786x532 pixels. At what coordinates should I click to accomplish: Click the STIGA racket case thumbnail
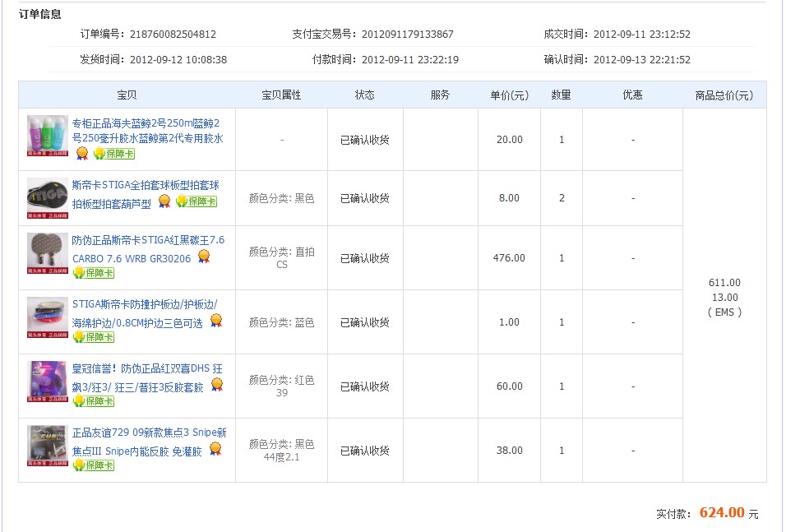coord(47,197)
